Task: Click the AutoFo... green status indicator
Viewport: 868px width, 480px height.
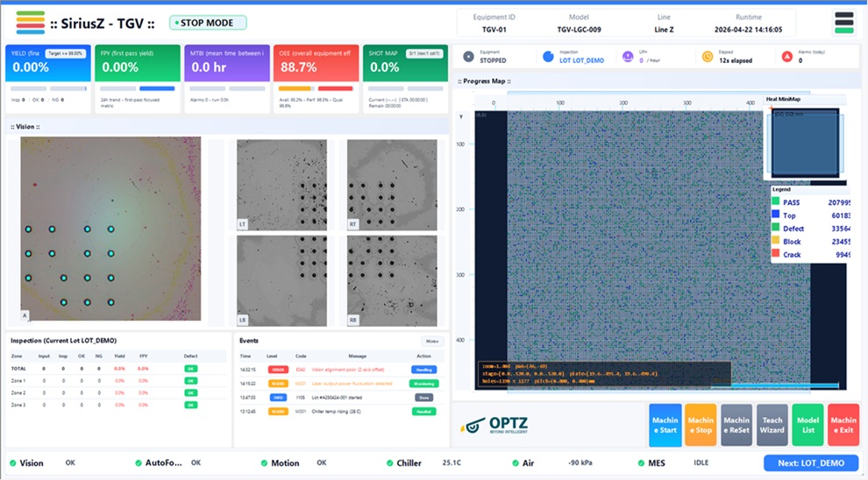Action: tap(138, 462)
